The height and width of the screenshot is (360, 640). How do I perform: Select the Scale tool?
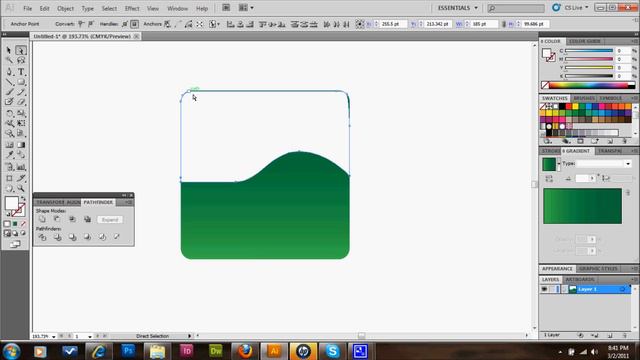[21, 113]
